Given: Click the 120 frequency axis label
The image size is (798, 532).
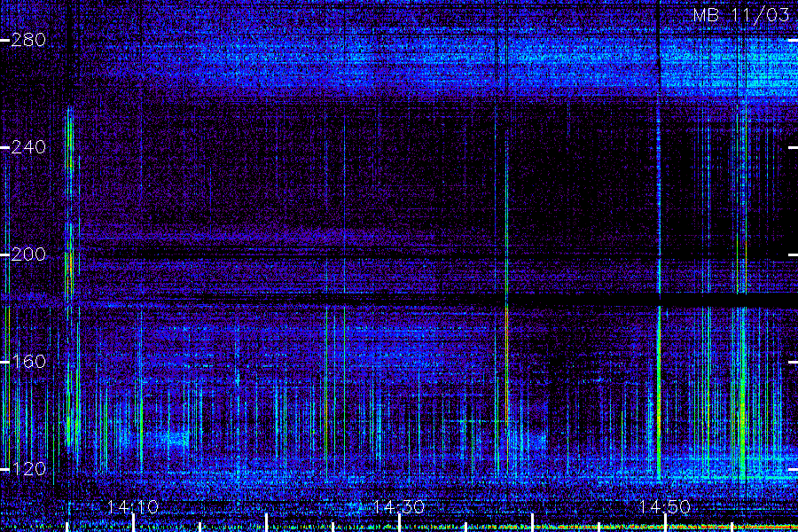Looking at the screenshot, I should [28, 469].
